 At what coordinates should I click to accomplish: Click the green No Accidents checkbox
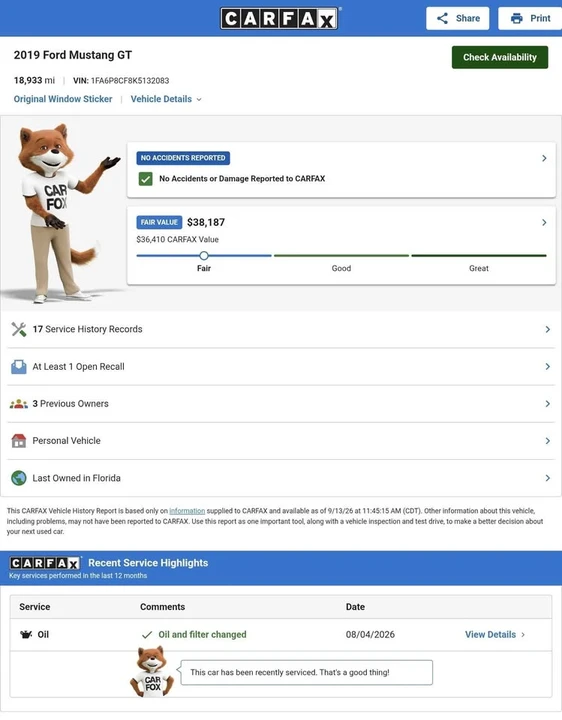point(146,179)
